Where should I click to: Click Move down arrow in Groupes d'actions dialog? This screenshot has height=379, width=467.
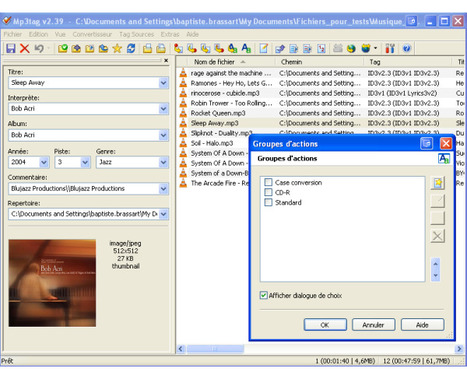pos(435,276)
